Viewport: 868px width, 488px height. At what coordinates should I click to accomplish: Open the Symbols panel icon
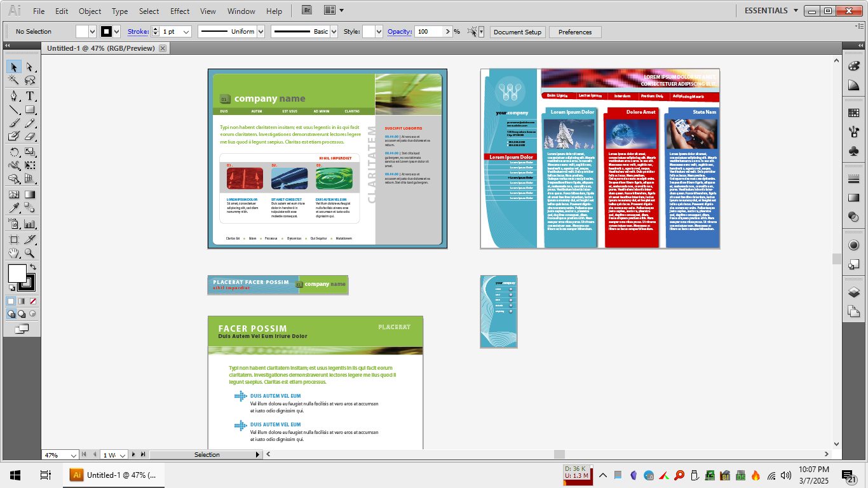pos(853,151)
